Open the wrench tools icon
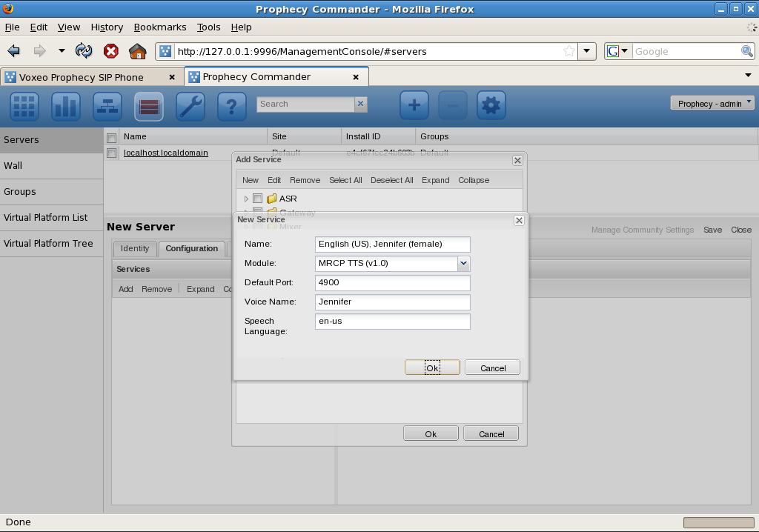The image size is (759, 532). point(190,105)
